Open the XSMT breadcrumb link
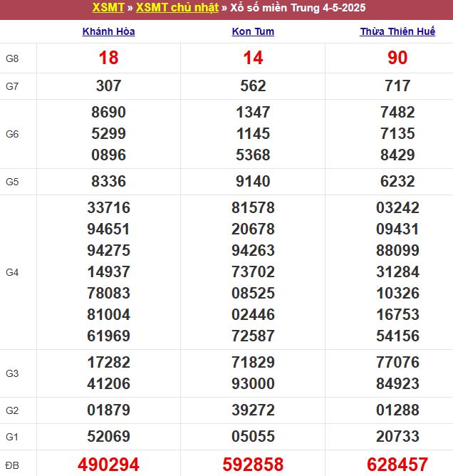Viewport: 453px width, 476px height. (x=108, y=8)
